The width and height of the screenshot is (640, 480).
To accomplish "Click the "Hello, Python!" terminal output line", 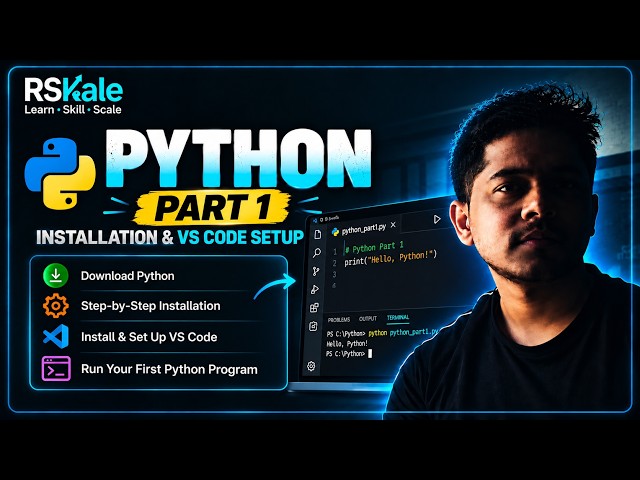I will [x=347, y=344].
